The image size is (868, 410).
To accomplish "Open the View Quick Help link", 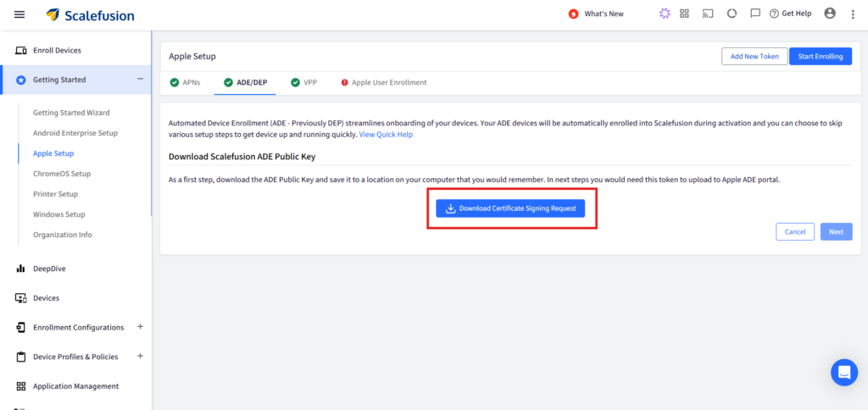I will (x=386, y=135).
